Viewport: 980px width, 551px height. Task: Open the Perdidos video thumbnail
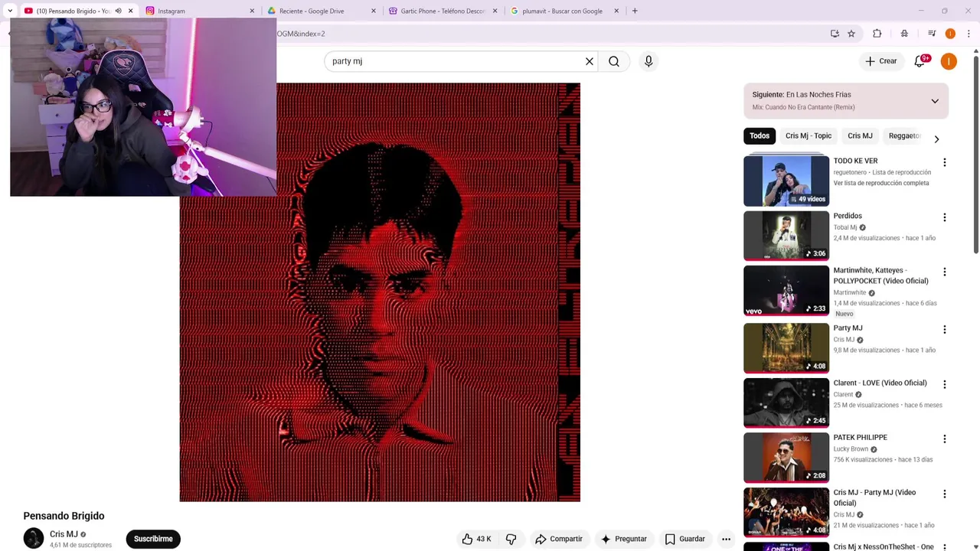[786, 236]
